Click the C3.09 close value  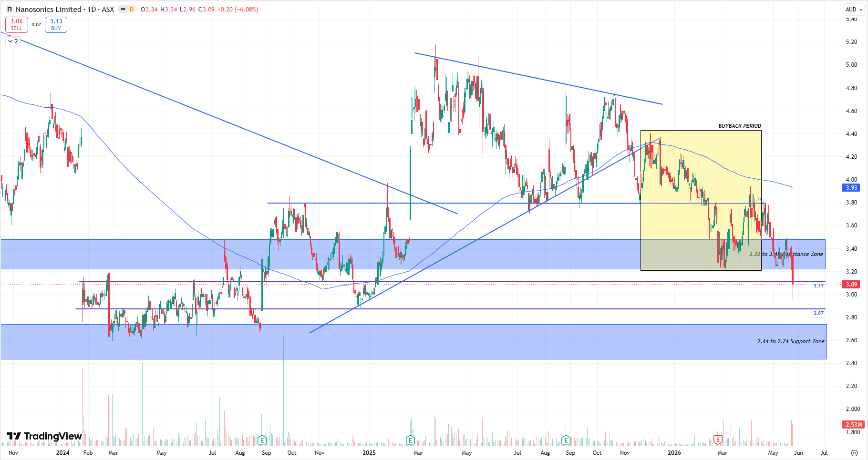206,10
